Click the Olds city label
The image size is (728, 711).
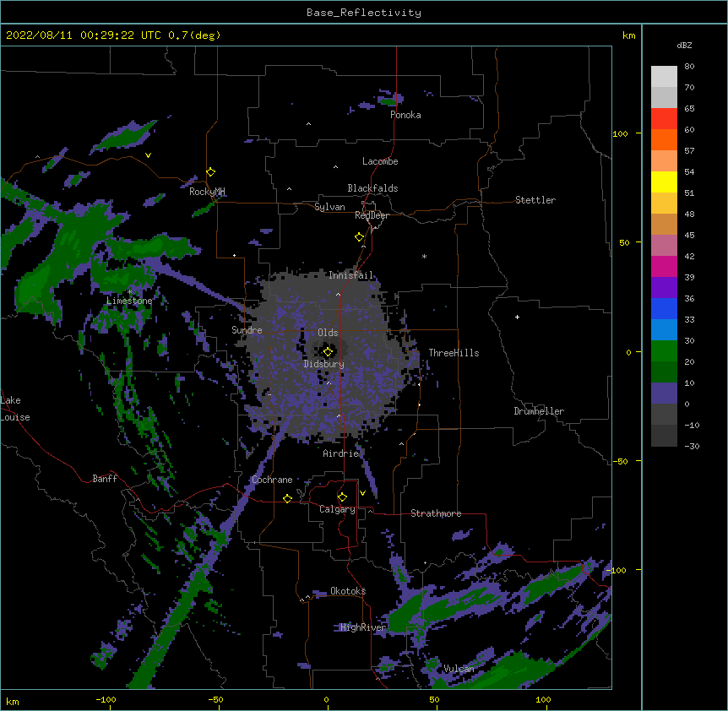pos(328,333)
